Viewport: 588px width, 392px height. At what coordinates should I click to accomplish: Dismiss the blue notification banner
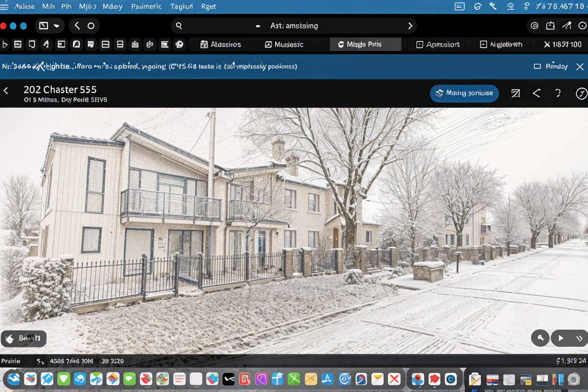click(x=580, y=67)
